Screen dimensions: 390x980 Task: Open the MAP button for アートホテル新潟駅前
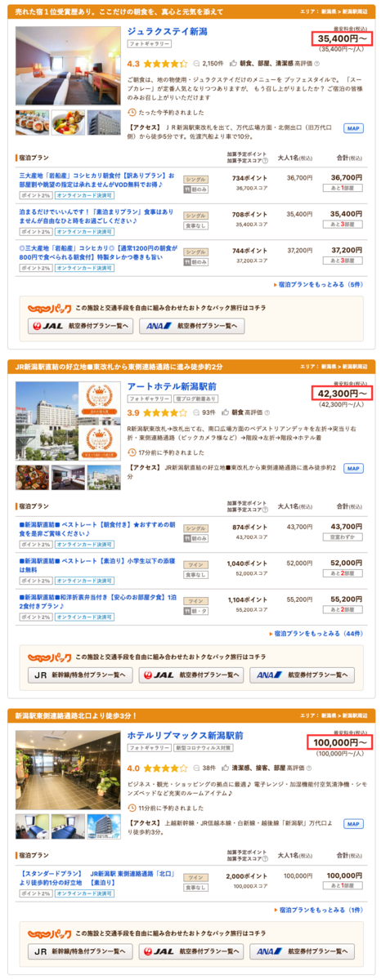(352, 469)
